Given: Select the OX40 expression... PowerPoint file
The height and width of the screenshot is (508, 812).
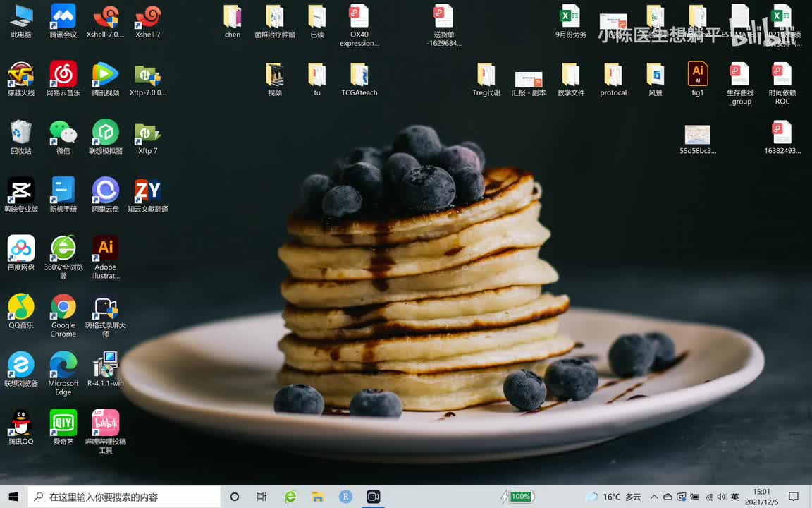Looking at the screenshot, I should [359, 25].
